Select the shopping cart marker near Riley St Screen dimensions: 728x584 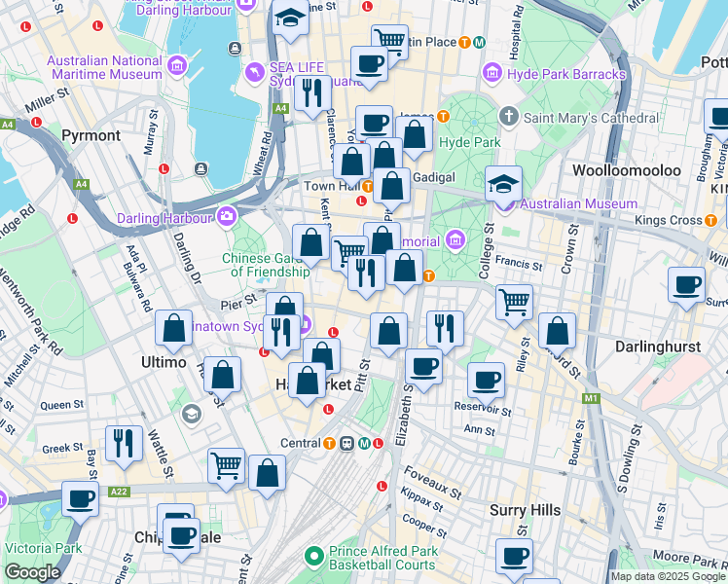pyautogui.click(x=514, y=303)
